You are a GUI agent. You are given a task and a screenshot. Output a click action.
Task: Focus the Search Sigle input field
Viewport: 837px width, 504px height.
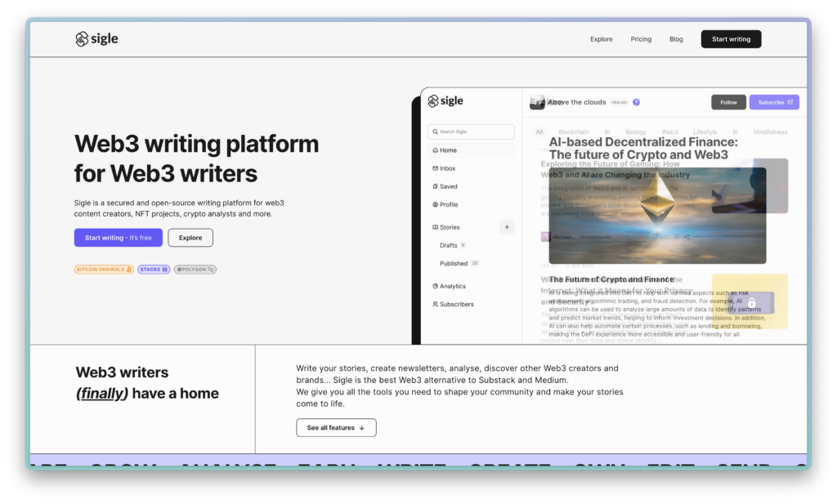tap(471, 132)
